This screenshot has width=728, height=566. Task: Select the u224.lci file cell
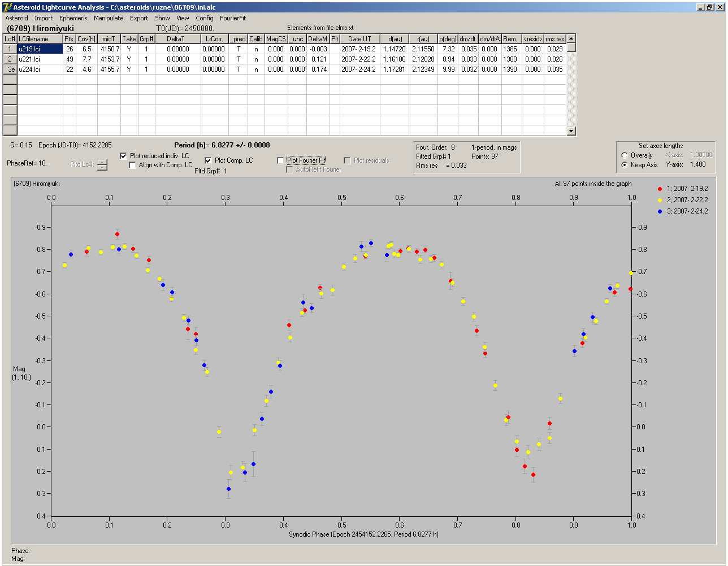pos(40,69)
